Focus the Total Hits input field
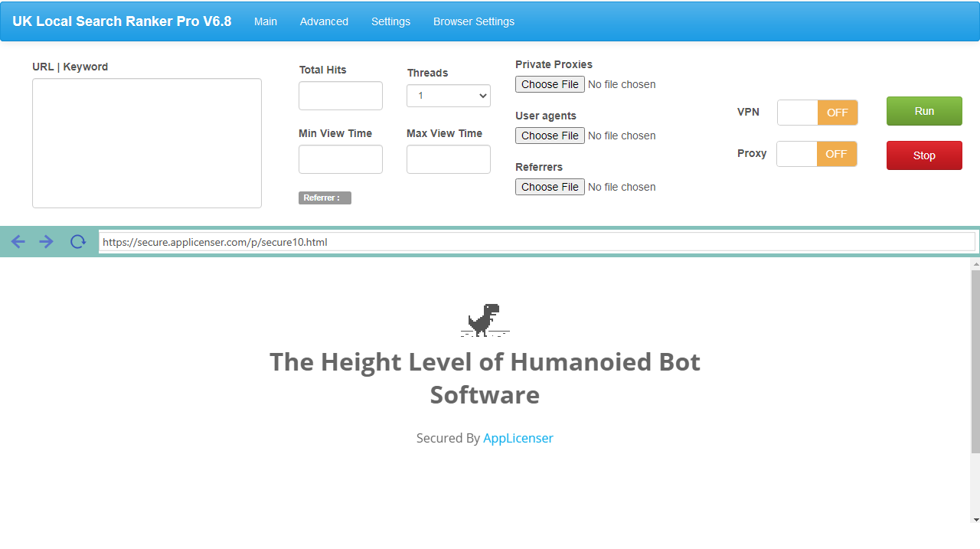The width and height of the screenshot is (980, 549). pyautogui.click(x=341, y=96)
